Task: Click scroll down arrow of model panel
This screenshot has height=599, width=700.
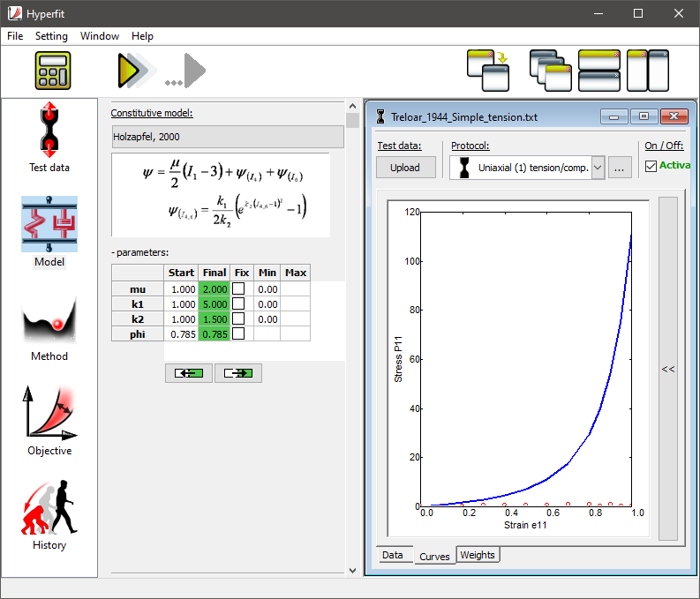Action: click(352, 571)
